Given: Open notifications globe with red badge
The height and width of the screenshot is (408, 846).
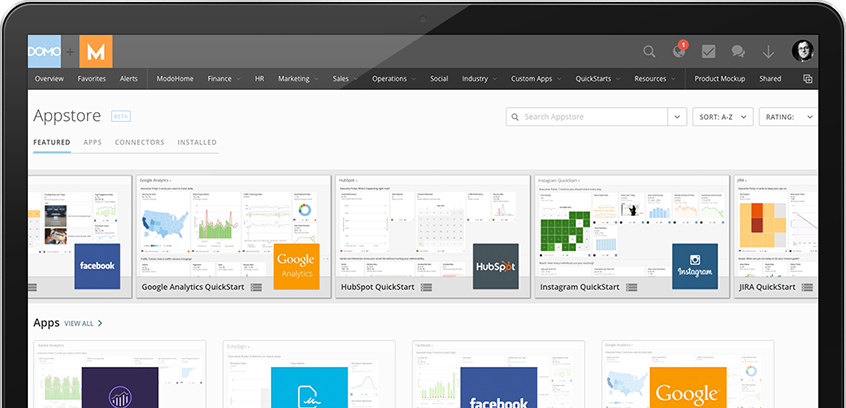Looking at the screenshot, I should pos(679,50).
